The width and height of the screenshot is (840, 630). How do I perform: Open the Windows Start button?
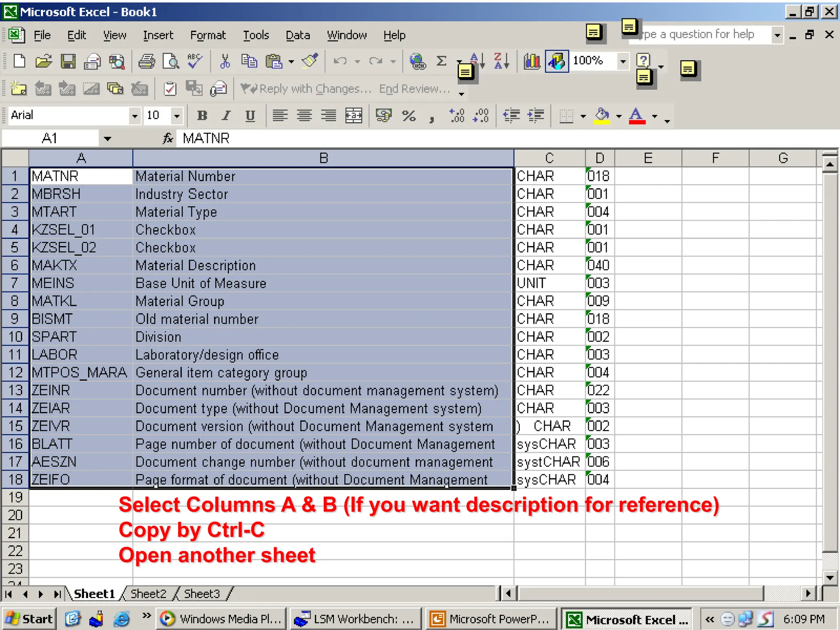click(29, 619)
